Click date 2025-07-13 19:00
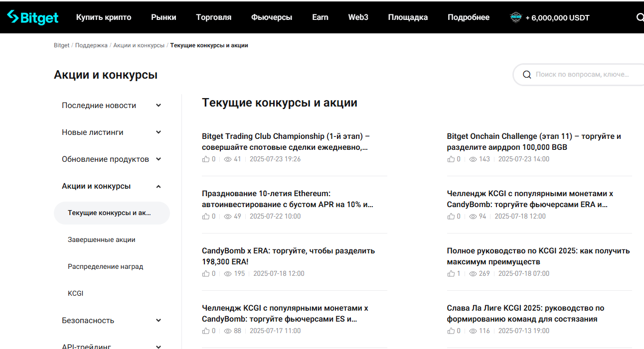Screen dimensions: 644x349 coord(524,331)
